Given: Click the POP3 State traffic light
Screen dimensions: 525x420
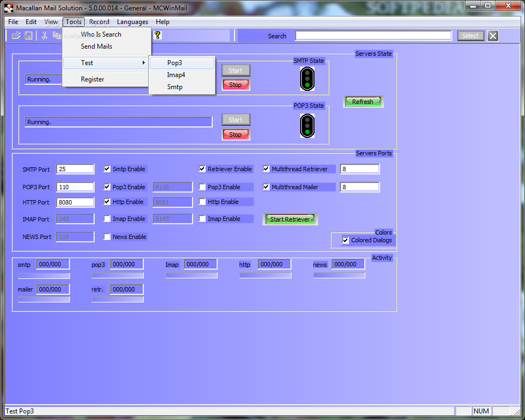Looking at the screenshot, I should pyautogui.click(x=307, y=126).
